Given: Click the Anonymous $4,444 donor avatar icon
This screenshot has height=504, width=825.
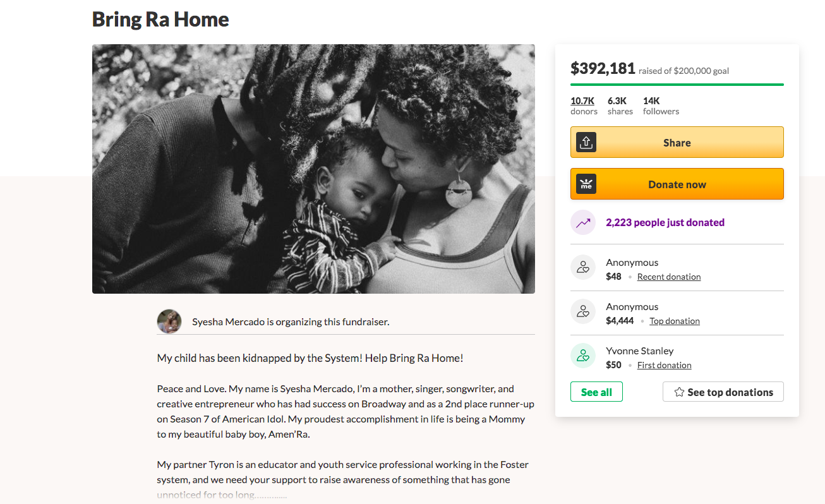Looking at the screenshot, I should (x=583, y=311).
